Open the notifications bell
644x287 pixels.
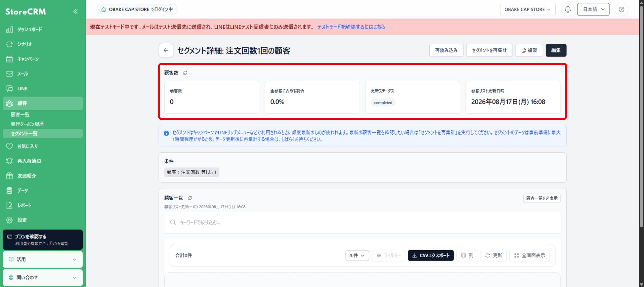pyautogui.click(x=568, y=9)
